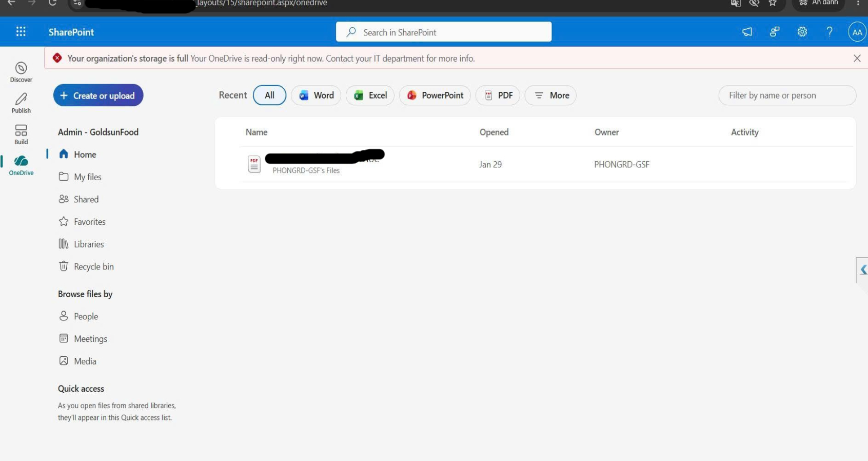
Task: Click Create or upload button
Action: (x=98, y=95)
